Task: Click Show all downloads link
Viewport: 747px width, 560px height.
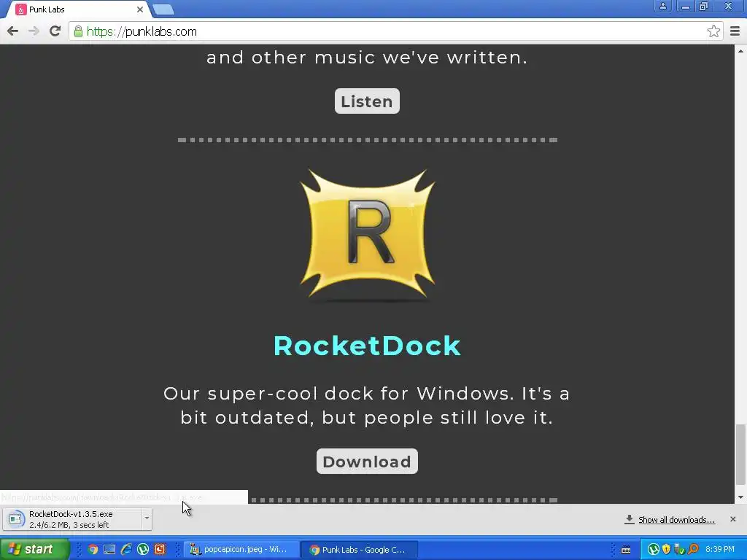Action: point(676,519)
